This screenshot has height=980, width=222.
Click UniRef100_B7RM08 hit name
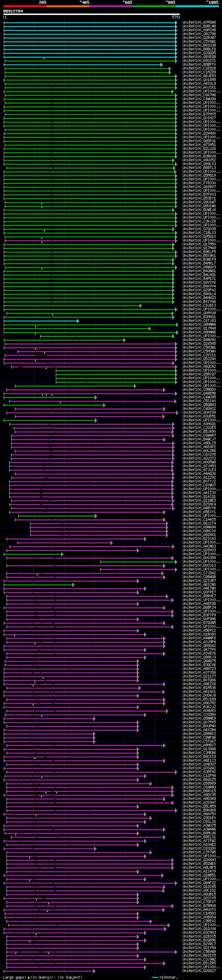[x=199, y=906]
